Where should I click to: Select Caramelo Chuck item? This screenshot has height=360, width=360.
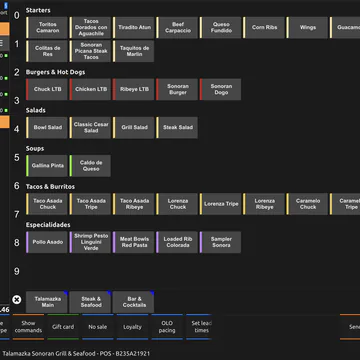coord(307,204)
